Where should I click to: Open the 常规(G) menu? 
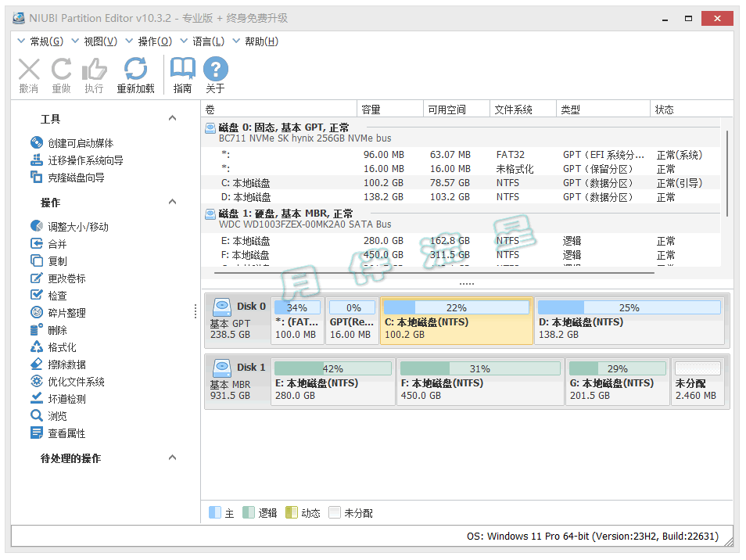tap(41, 41)
